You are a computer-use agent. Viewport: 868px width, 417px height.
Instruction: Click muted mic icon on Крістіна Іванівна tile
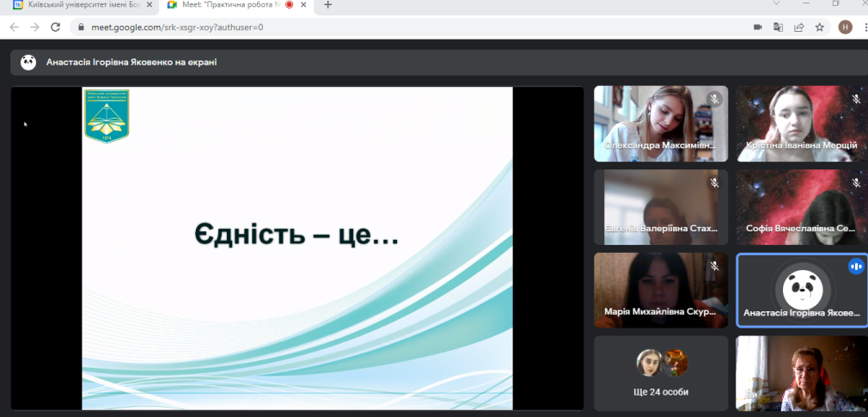click(856, 100)
